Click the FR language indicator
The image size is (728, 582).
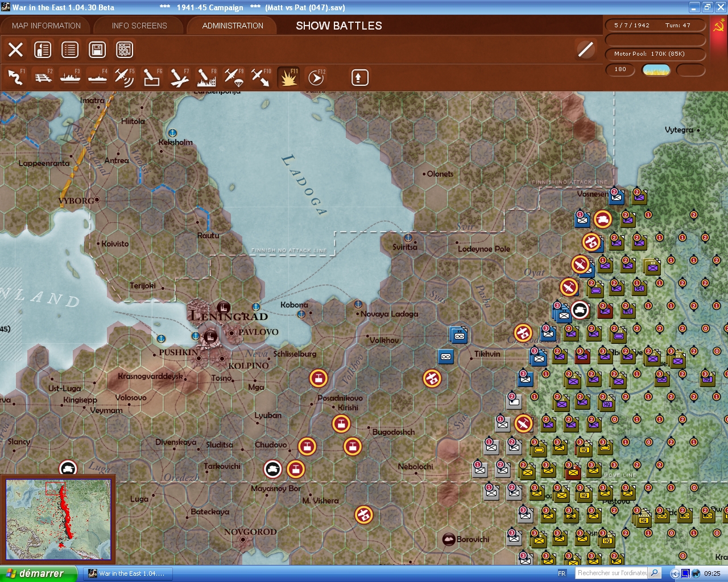coord(562,573)
